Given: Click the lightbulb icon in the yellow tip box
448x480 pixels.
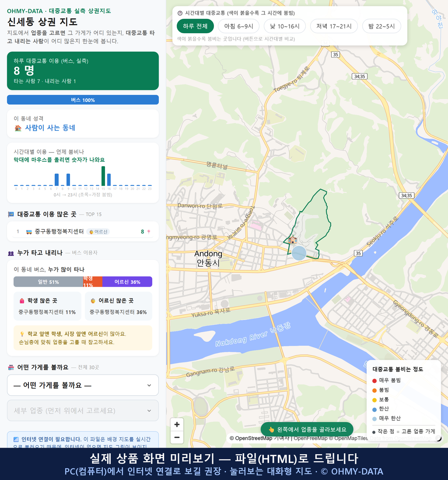Looking at the screenshot, I should pos(22,334).
